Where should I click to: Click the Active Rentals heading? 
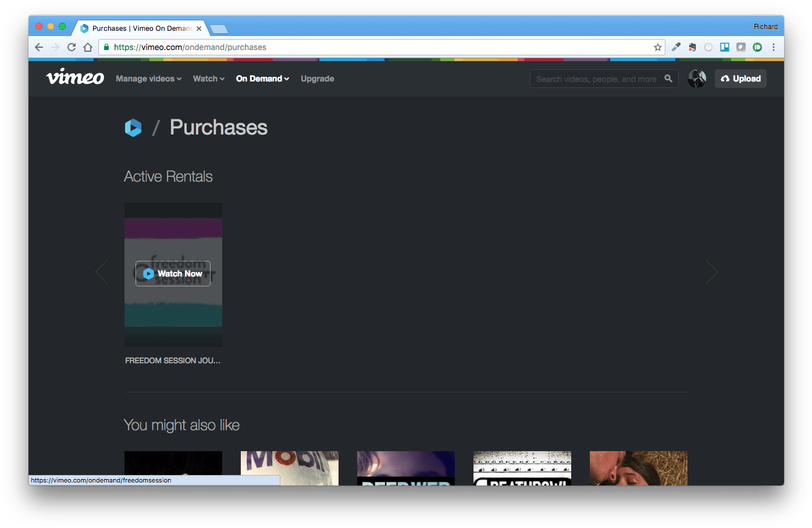pyautogui.click(x=168, y=176)
